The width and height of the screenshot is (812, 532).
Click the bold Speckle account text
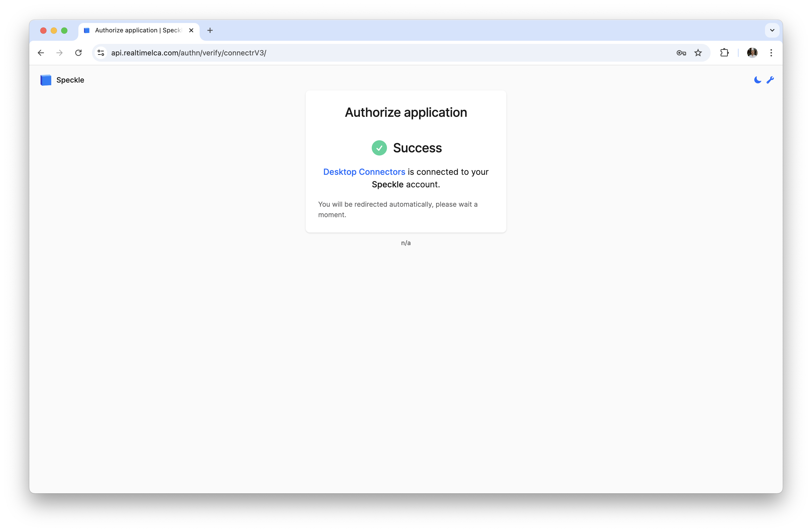coord(387,185)
